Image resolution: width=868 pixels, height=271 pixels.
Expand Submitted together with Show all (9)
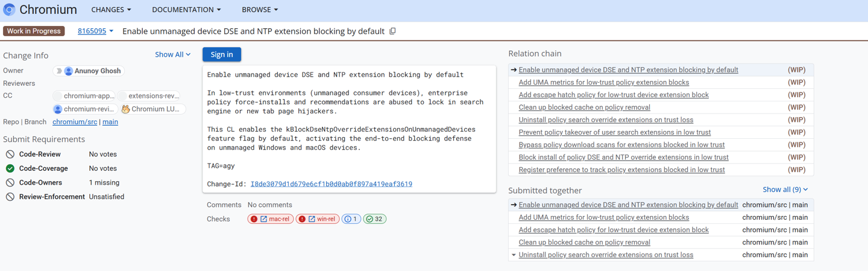click(x=785, y=190)
